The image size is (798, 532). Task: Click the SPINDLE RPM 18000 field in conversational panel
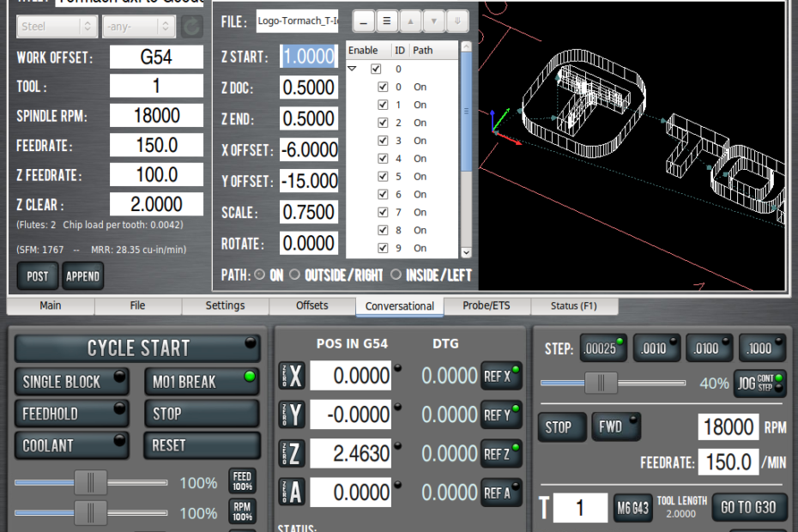point(157,116)
